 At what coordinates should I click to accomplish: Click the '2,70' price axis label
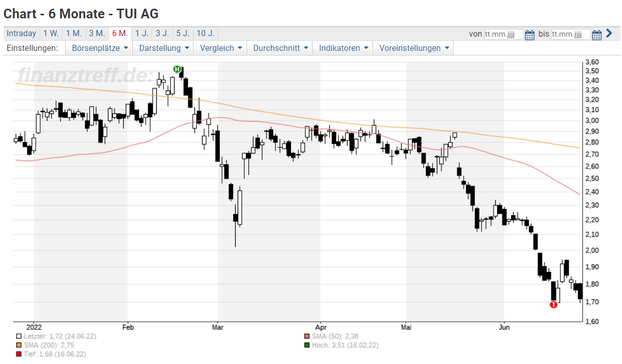[592, 154]
